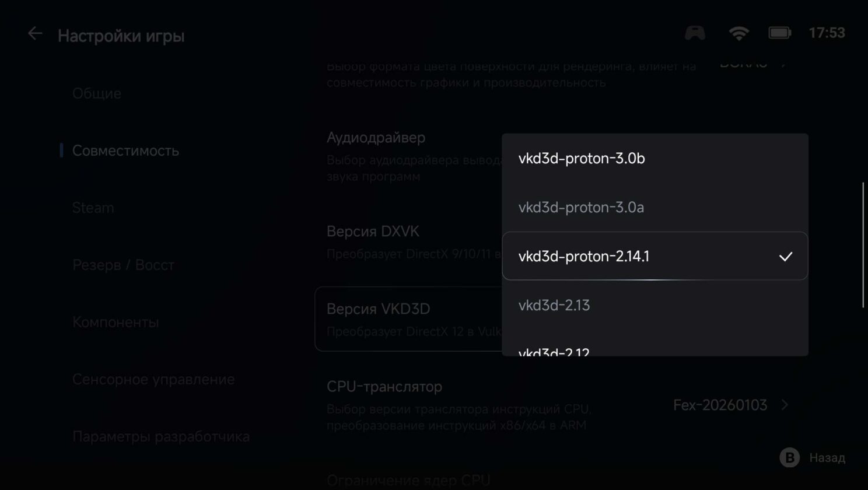This screenshot has width=868, height=490.
Task: Select vkd3d-proton-3.0a version option
Action: point(581,208)
